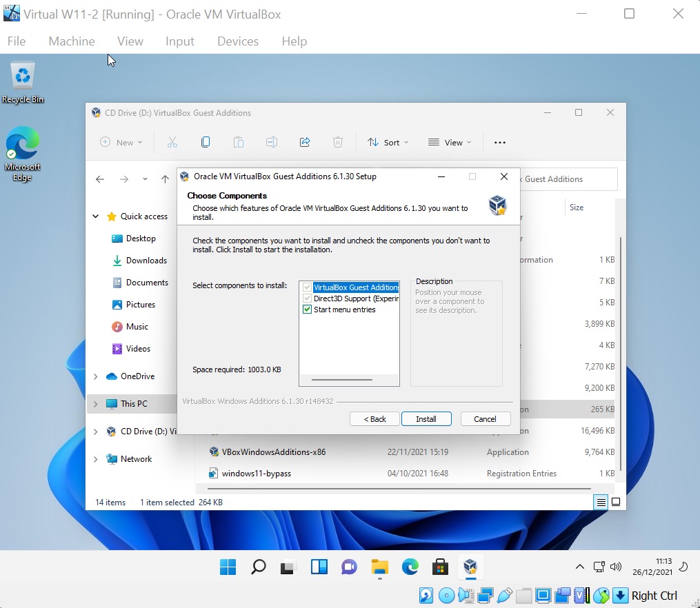
Task: Select Documents in Quick access
Action: [140, 283]
